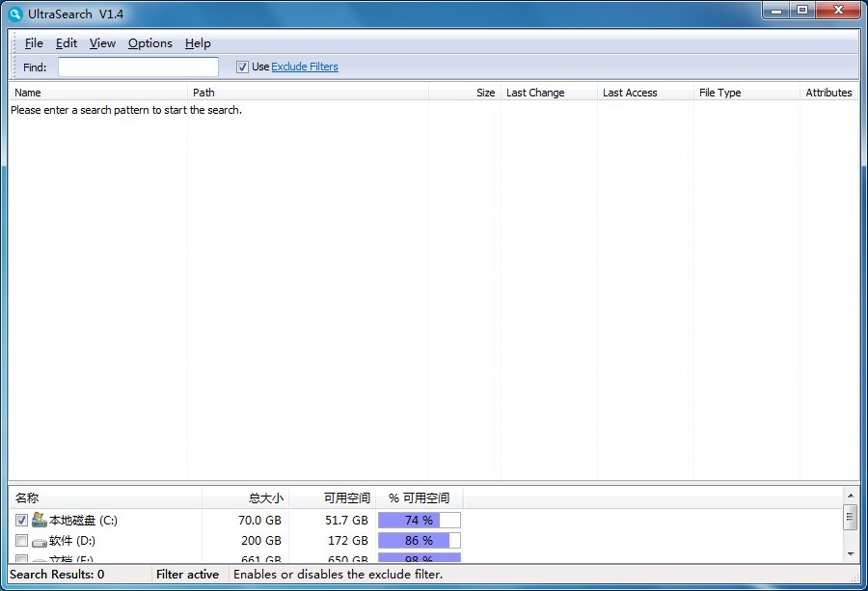Screen dimensions: 868x591
Task: Open the Help menu
Action: tap(198, 43)
